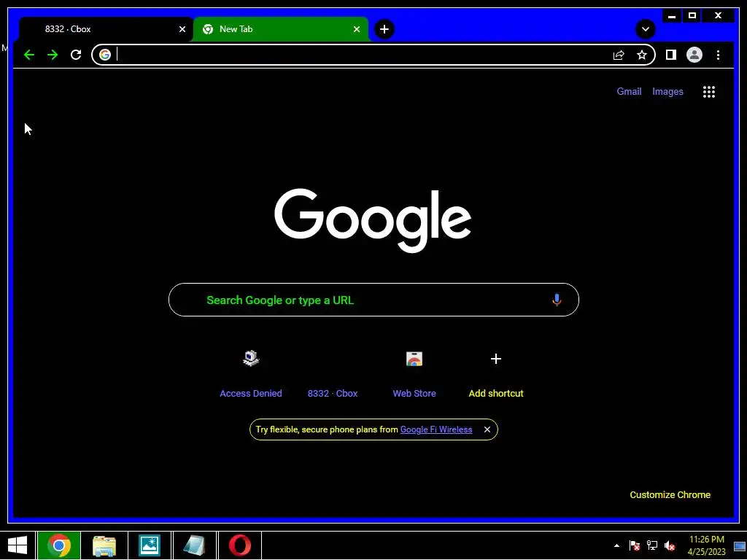Share this page from the address bar

[619, 55]
